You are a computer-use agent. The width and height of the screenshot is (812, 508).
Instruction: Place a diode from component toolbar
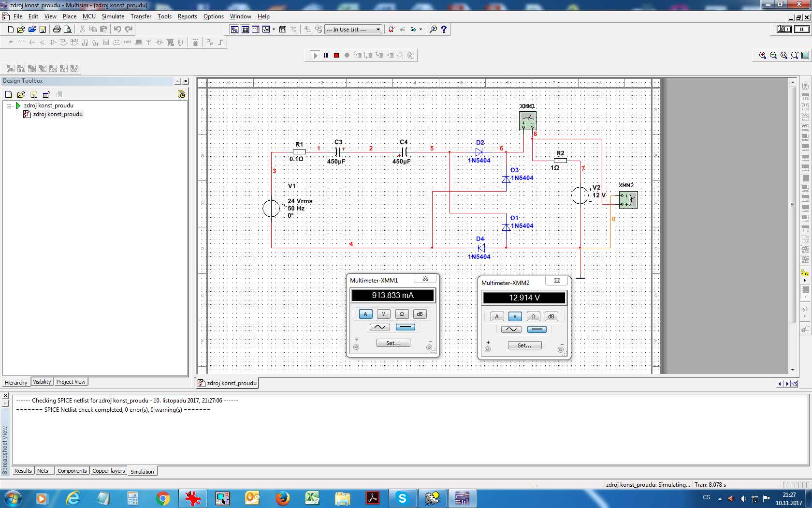[x=32, y=43]
